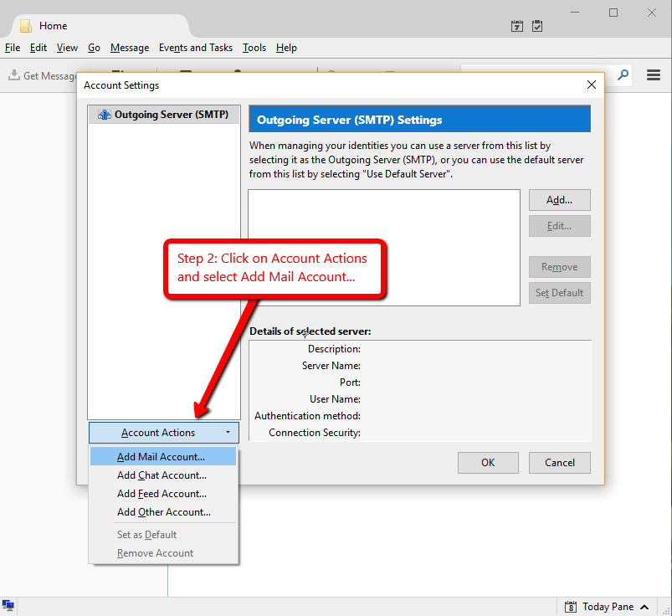The image size is (672, 616).
Task: Click the Outgoing Server SMTP tree icon
Action: click(x=104, y=115)
